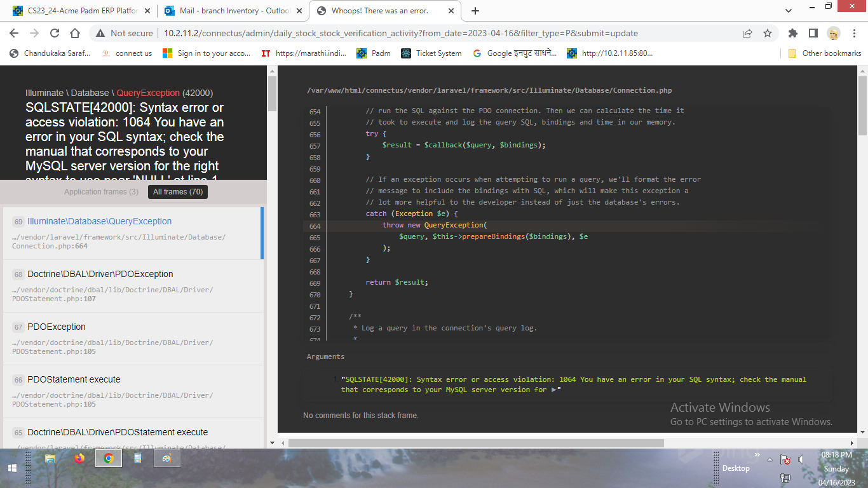Open the red X security tray icon
Screen dimensions: 868x488
pyautogui.click(x=785, y=459)
